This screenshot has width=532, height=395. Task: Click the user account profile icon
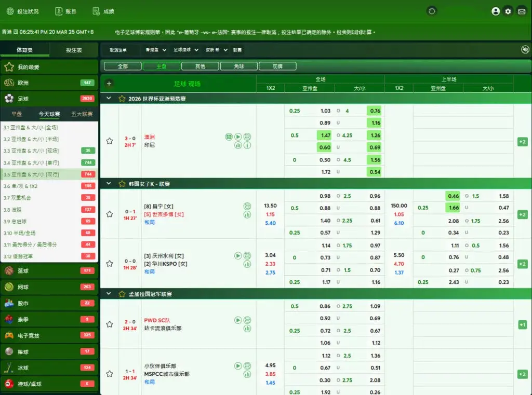[x=496, y=11]
